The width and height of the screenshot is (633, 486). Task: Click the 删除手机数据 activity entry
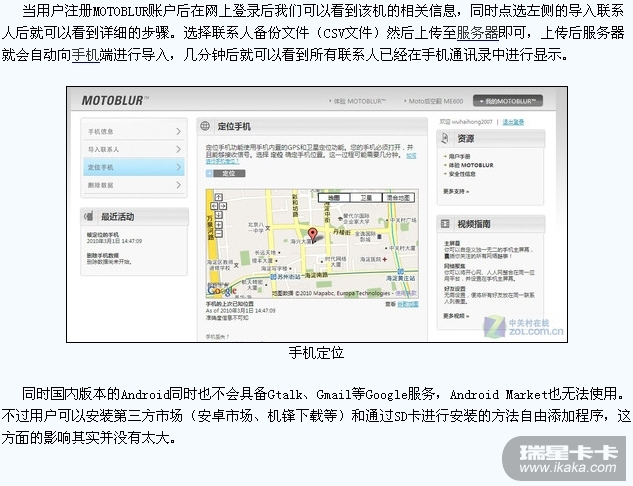(x=103, y=256)
